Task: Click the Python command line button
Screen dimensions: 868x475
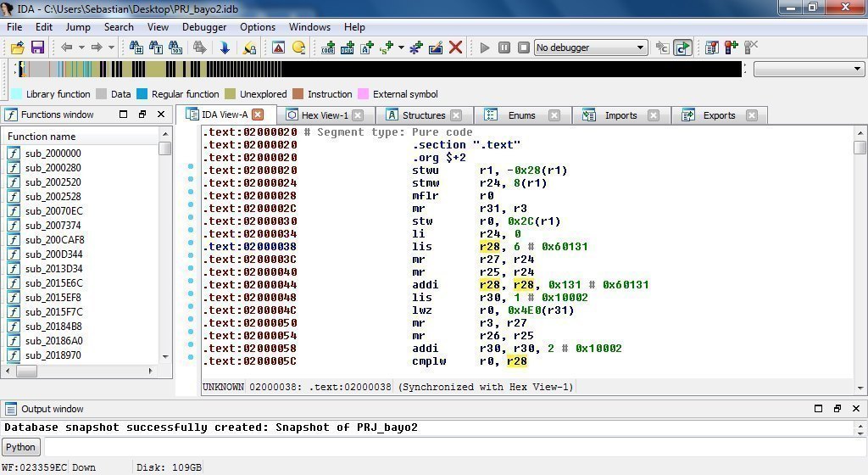Action: pos(20,447)
